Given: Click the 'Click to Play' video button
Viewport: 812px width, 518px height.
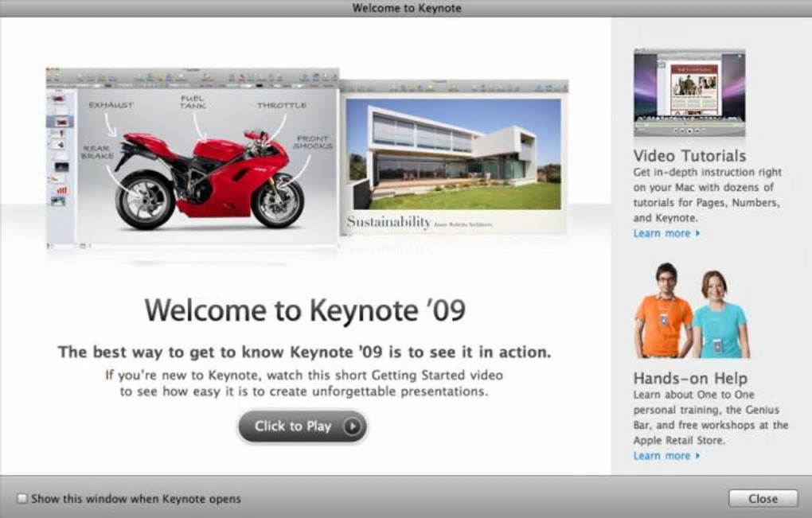Looking at the screenshot, I should [303, 426].
